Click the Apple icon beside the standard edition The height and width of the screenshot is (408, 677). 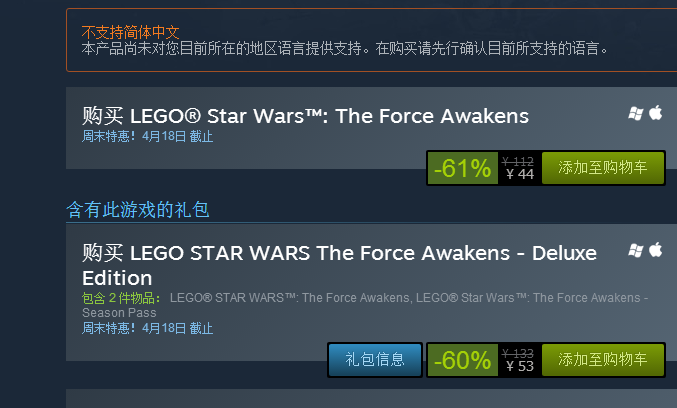(656, 112)
